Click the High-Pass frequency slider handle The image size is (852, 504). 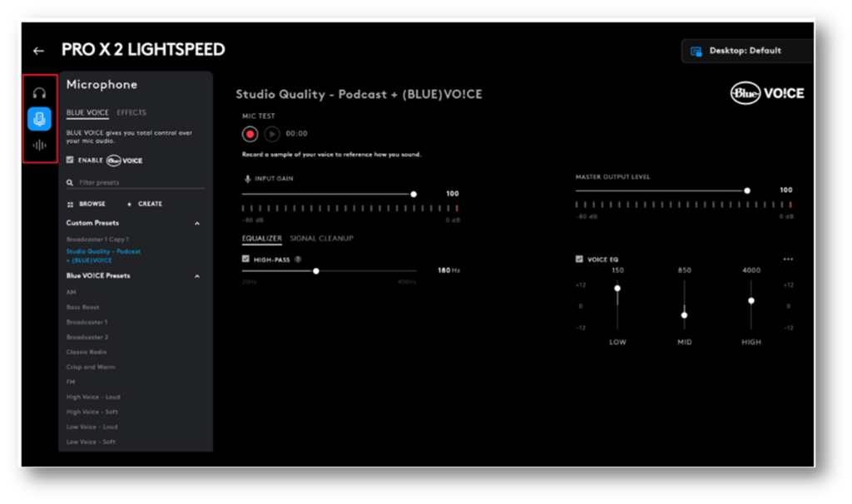point(315,271)
